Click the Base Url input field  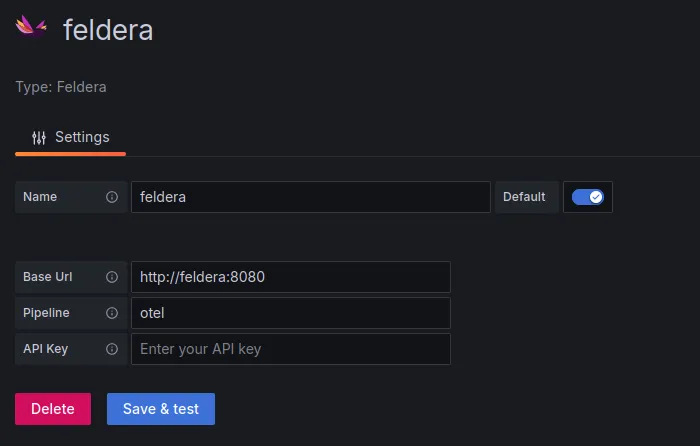click(x=291, y=277)
